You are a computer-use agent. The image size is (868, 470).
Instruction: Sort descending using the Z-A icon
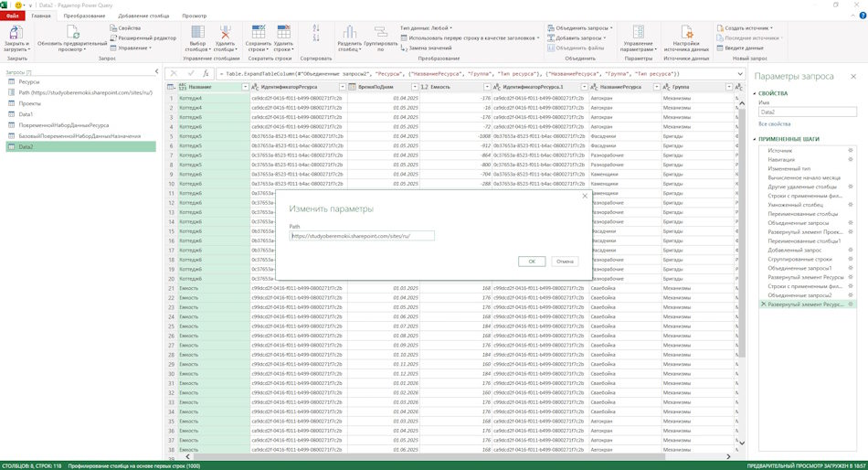click(x=316, y=37)
